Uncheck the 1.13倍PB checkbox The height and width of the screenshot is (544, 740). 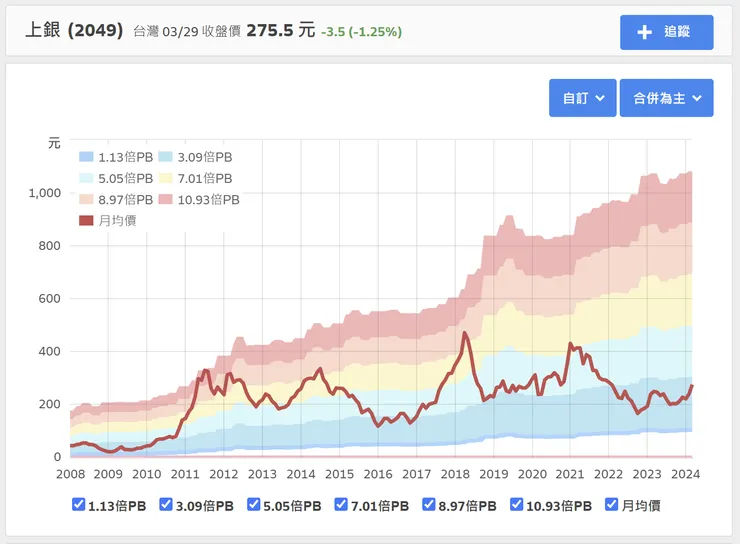pos(79,505)
